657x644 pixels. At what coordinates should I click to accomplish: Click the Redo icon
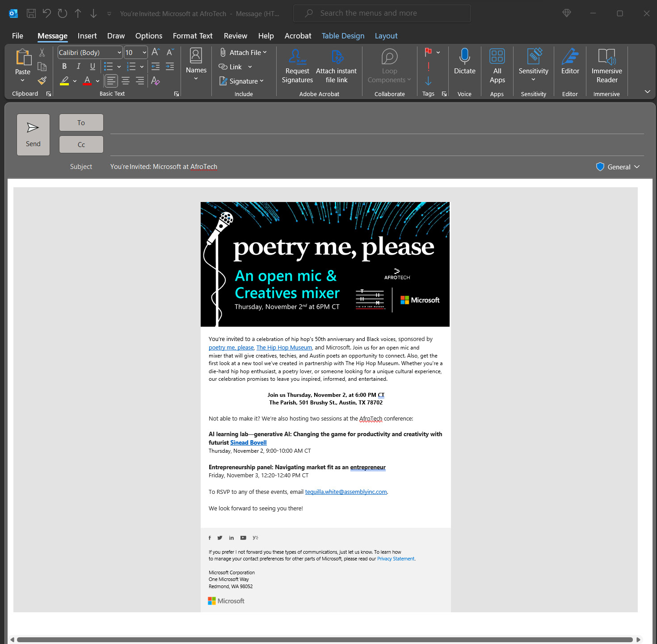click(x=63, y=13)
